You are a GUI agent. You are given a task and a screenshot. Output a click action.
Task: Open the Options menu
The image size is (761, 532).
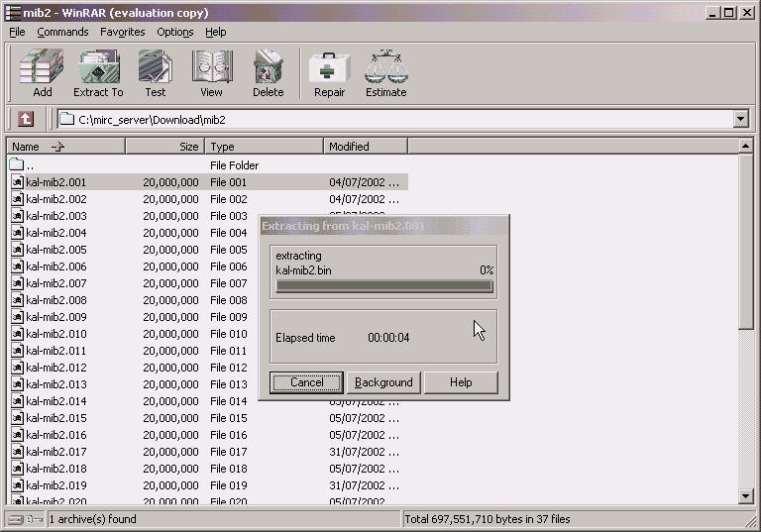[x=174, y=32]
